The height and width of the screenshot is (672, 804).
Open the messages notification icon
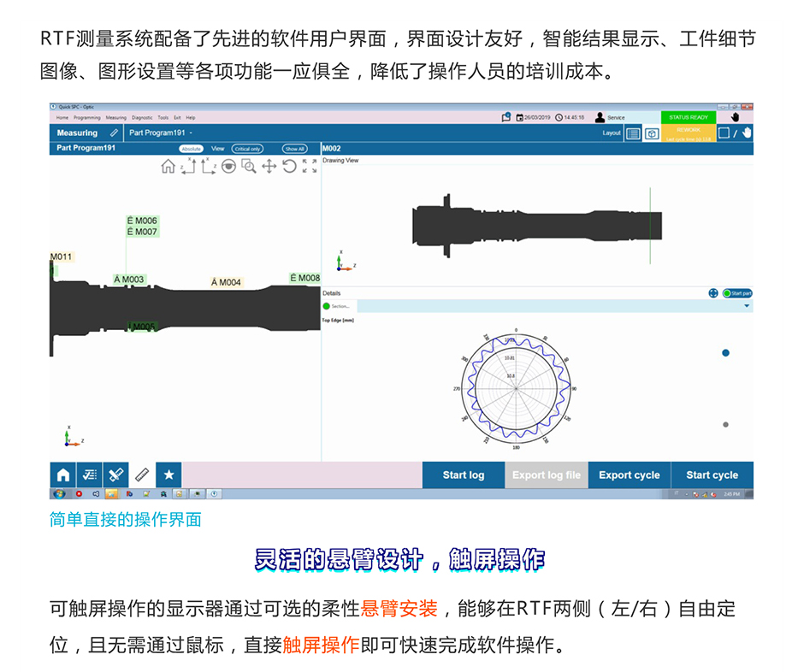(506, 117)
